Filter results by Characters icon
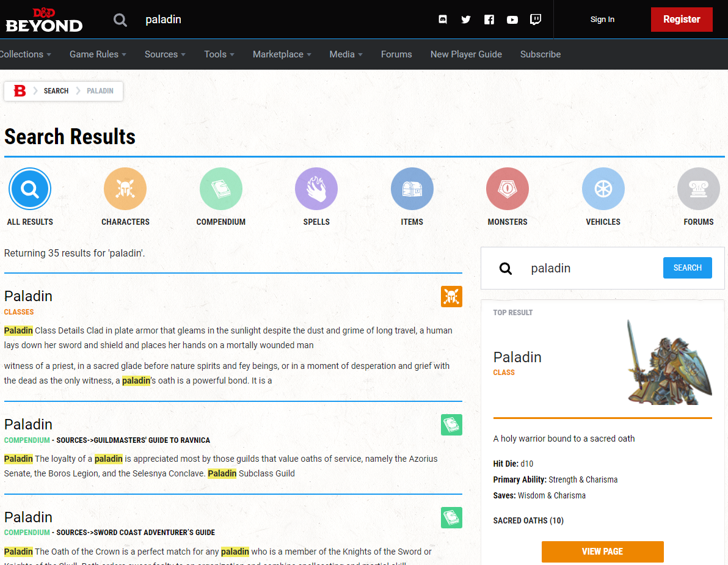This screenshot has width=728, height=565. (125, 189)
